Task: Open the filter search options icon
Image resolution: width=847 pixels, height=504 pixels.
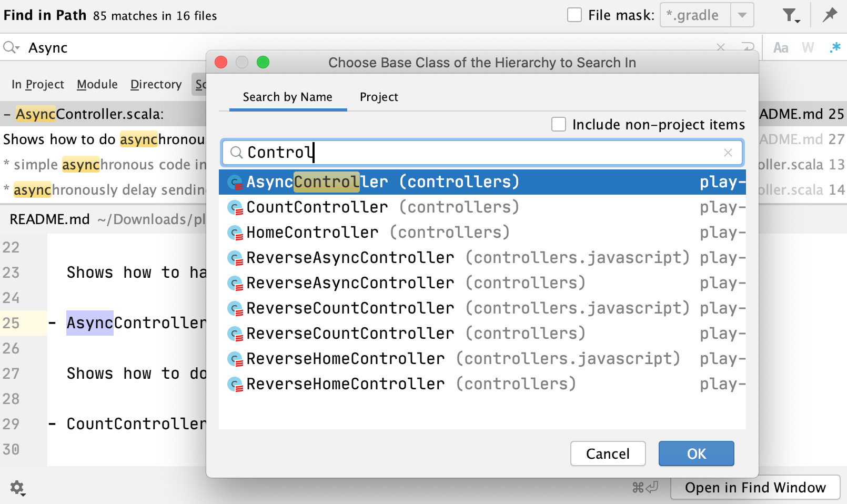Action: tap(791, 15)
